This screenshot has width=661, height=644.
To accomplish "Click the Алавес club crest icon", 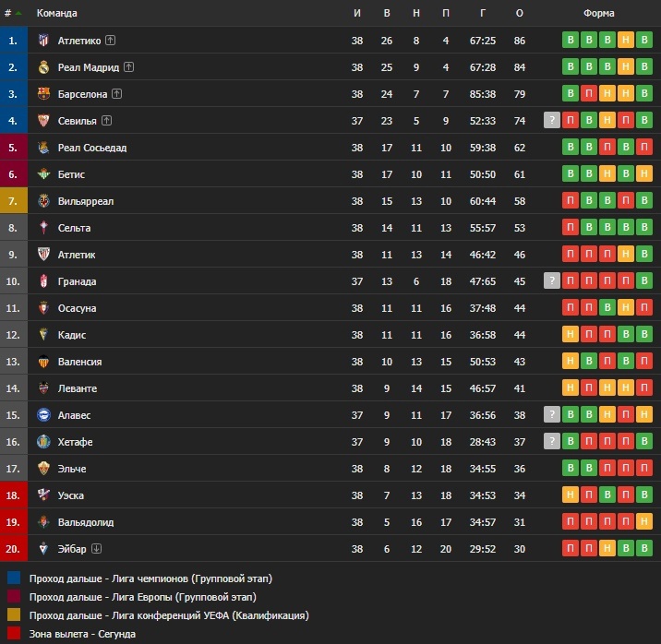I will 43,415.
